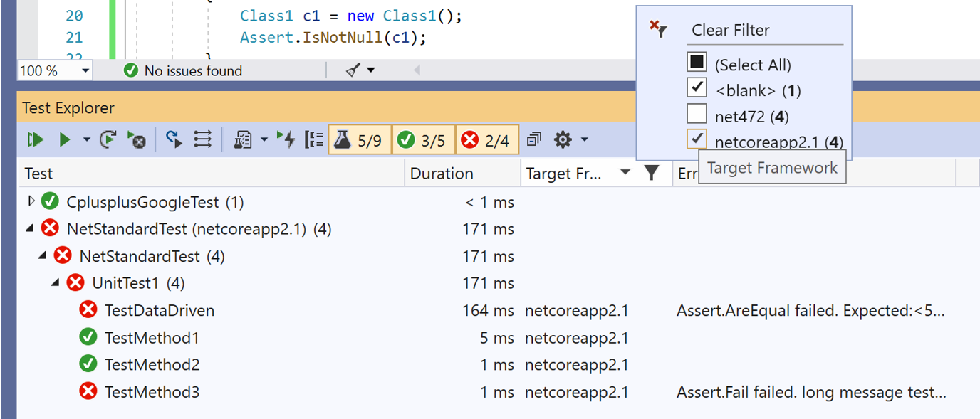Click the failed icon beside TestMethod3

(x=88, y=391)
